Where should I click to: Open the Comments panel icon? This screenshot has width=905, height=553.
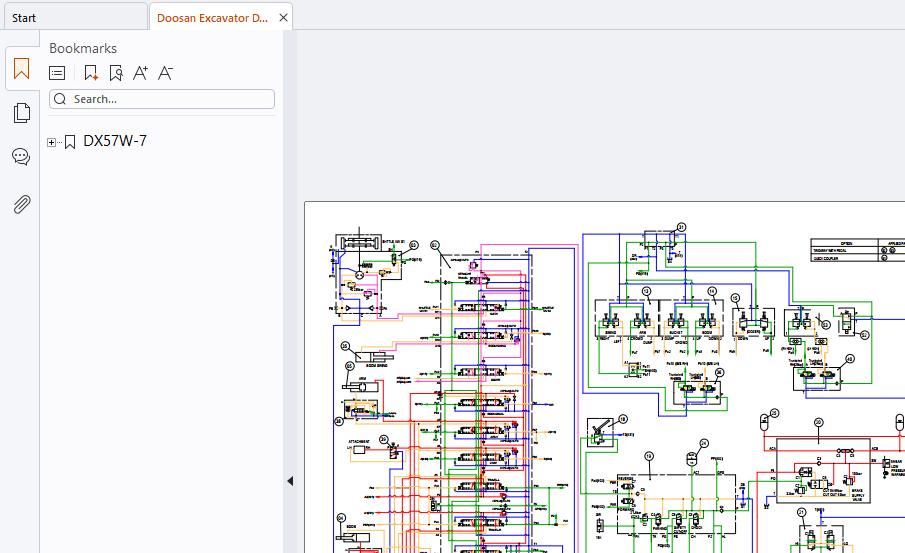[21, 156]
